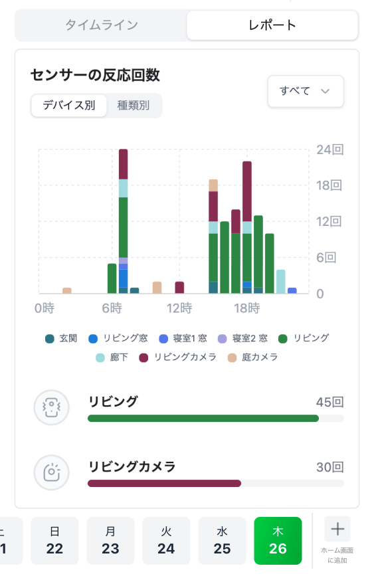The height and width of the screenshot is (588, 374).
Task: Click the リビング motion sensor icon
Action: pos(51,407)
